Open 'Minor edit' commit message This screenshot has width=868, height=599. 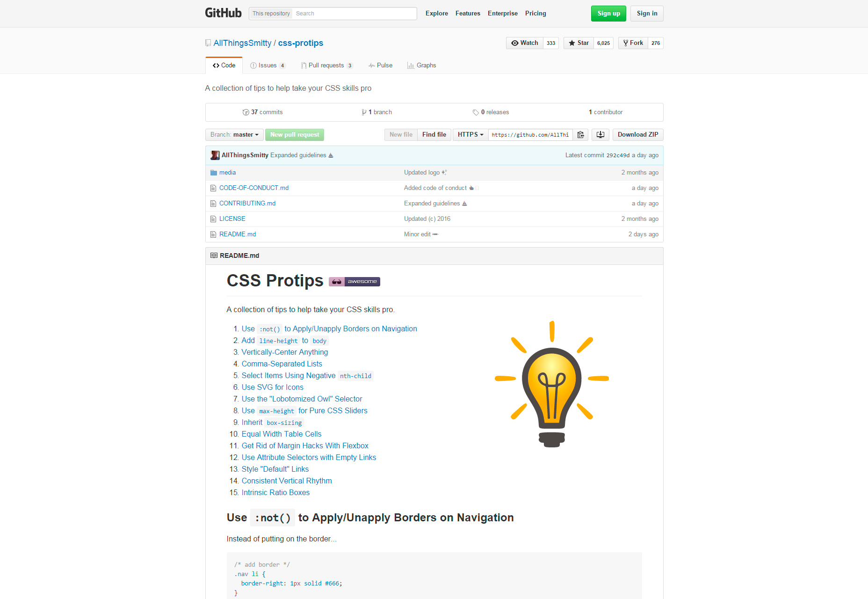tap(417, 234)
